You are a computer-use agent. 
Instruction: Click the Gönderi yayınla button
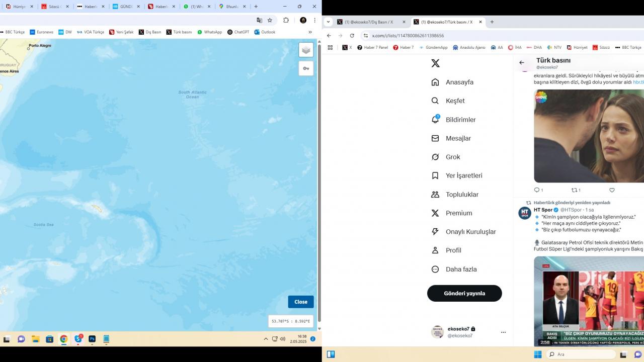pos(464,293)
